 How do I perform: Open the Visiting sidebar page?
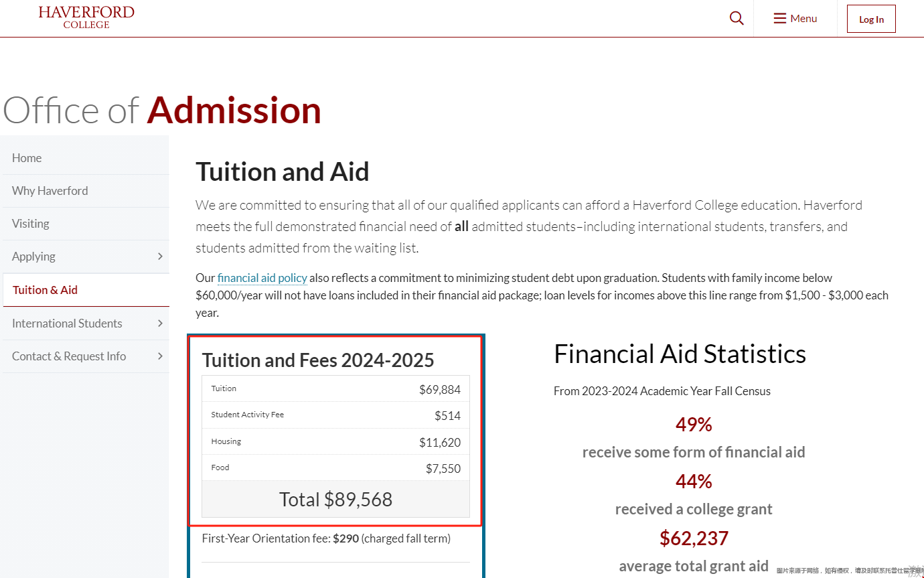point(31,224)
